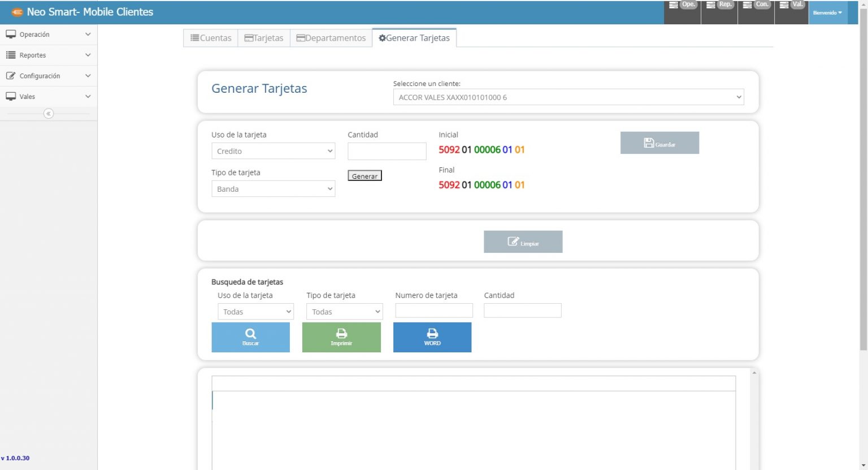
Task: Click the Rep. shortcut icon in top bar
Action: [719, 7]
